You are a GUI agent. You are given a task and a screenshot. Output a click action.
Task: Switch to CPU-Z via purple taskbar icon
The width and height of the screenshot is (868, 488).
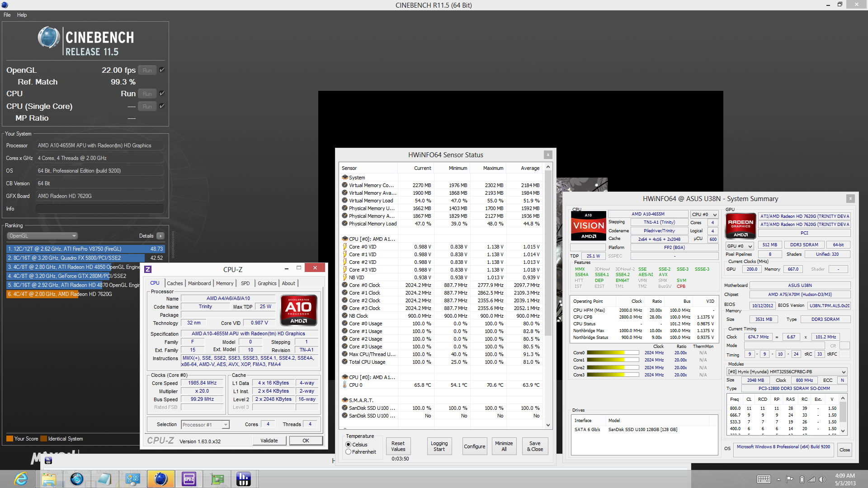tap(189, 479)
